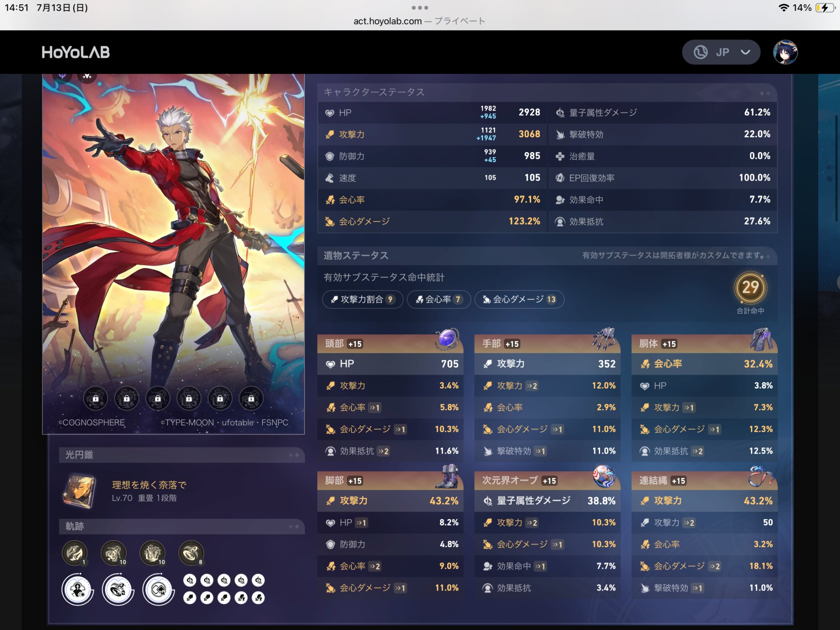Image resolution: width=840 pixels, height=630 pixels.
Task: Open the 連結縄 relic icon
Action: [x=761, y=476]
